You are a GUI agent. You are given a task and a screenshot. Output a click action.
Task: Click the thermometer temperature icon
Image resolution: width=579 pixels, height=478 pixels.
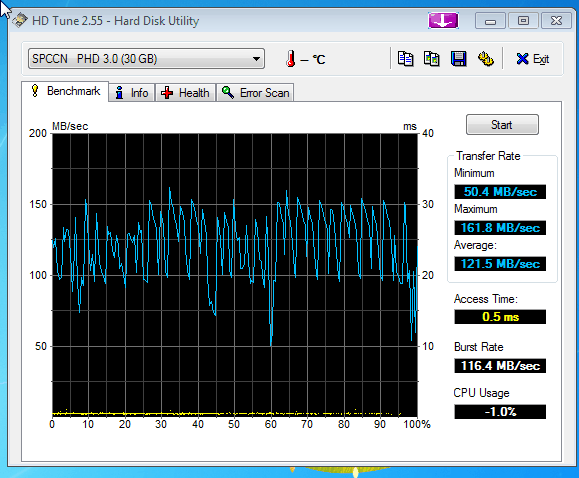point(291,59)
